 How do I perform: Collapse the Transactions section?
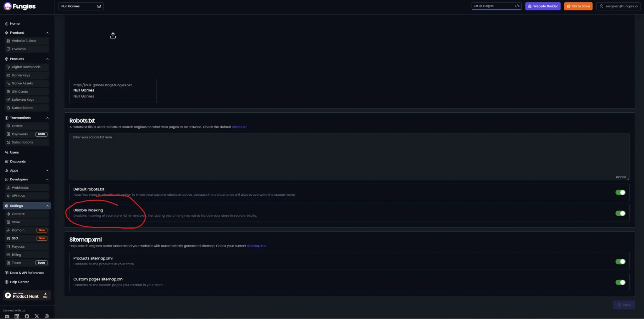click(47, 118)
